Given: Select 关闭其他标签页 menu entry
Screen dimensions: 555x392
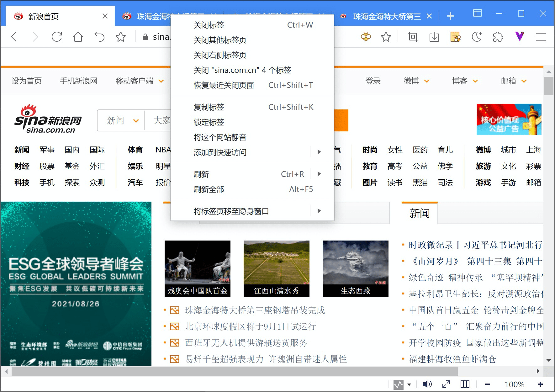Looking at the screenshot, I should pyautogui.click(x=252, y=40).
